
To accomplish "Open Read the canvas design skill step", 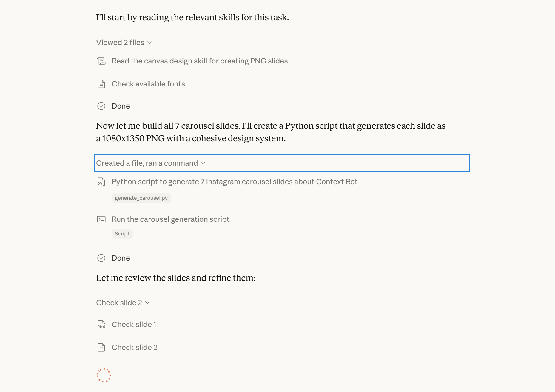I will pyautogui.click(x=200, y=61).
